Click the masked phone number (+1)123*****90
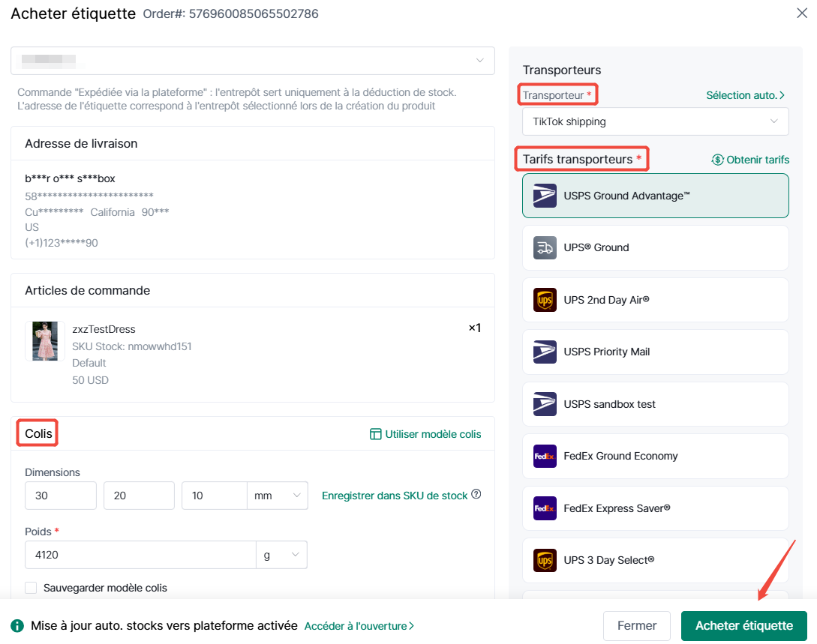This screenshot has width=817, height=644. (x=62, y=243)
